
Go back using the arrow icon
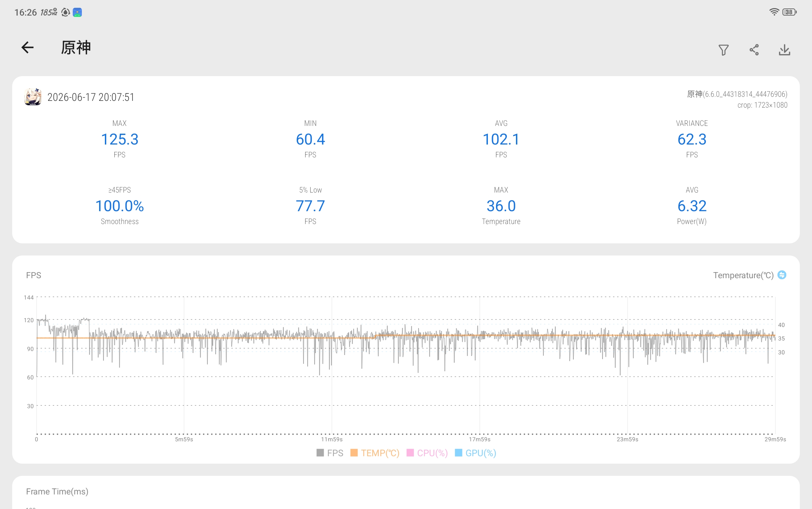tap(27, 47)
